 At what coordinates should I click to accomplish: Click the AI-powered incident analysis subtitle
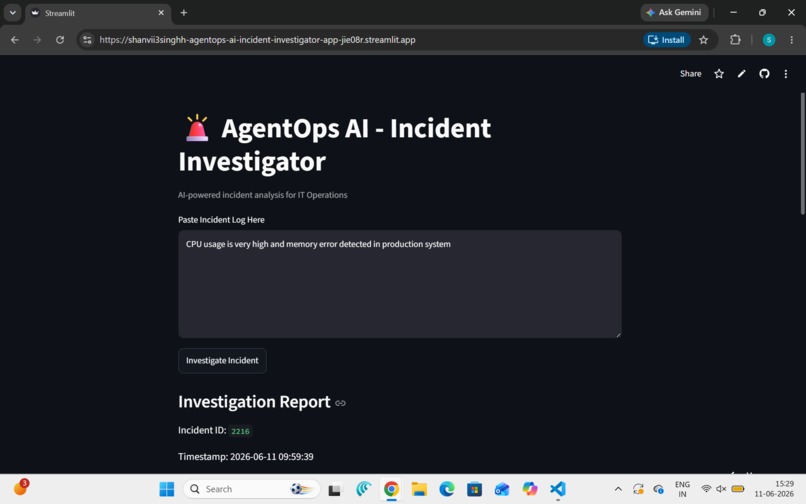tap(263, 195)
